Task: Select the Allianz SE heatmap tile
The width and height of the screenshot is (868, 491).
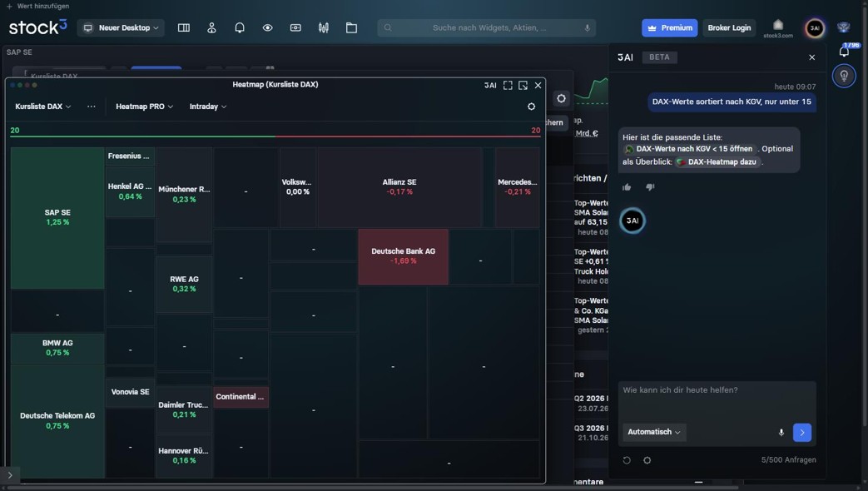Action: coord(399,187)
